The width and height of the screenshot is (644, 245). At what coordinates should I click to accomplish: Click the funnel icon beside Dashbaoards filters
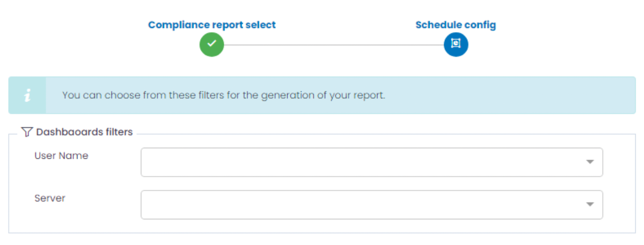point(27,132)
